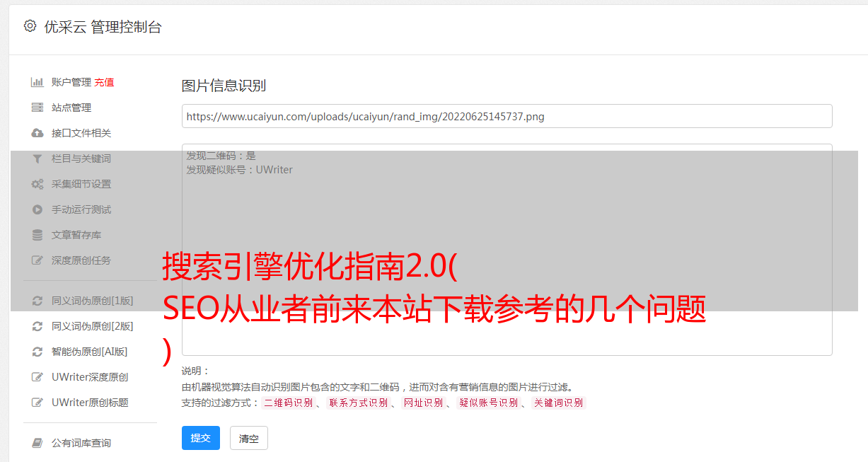Open 账户管理 in the sidebar
Image resolution: width=868 pixels, height=462 pixels.
[71, 82]
